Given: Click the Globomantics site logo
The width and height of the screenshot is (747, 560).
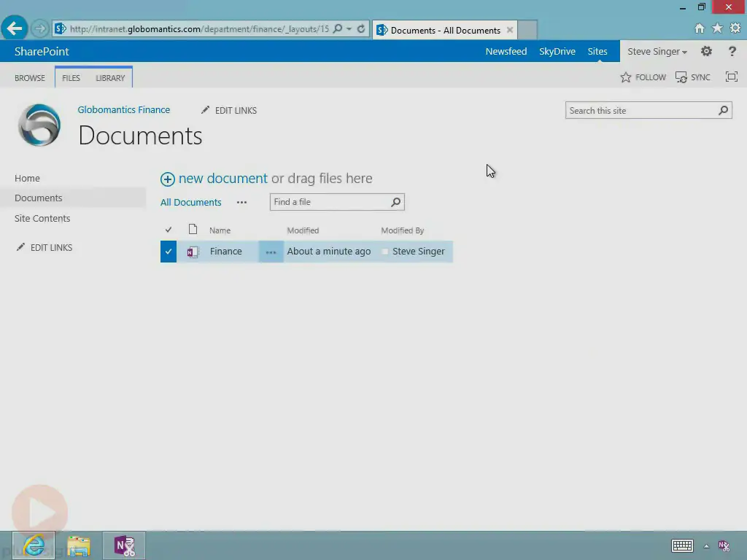Looking at the screenshot, I should pyautogui.click(x=39, y=125).
